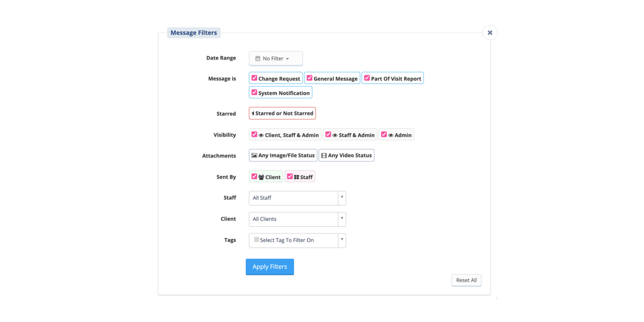Screen dimensions: 644x322
Task: Click the people icon beside Client
Action: point(261,177)
